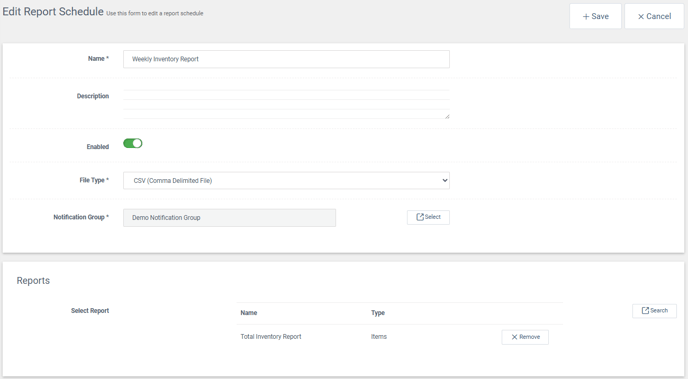Viewport: 688px width, 379px height.
Task: Click the plus icon on Save button
Action: point(586,17)
